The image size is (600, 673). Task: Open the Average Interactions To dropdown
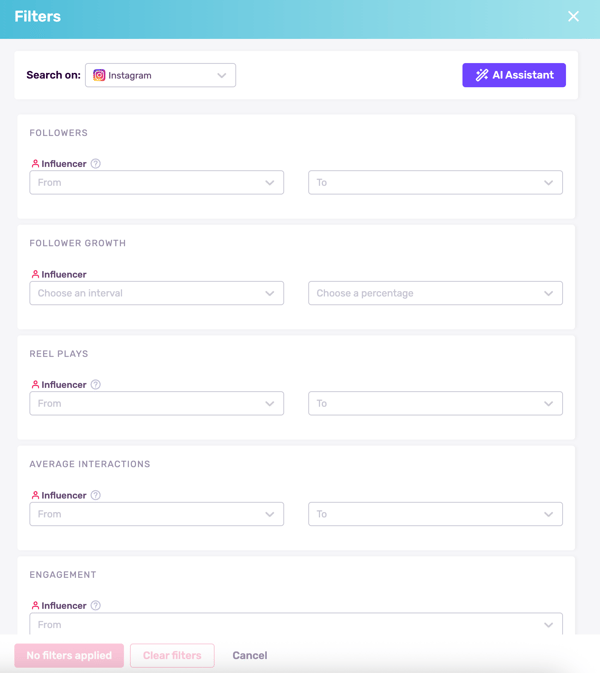click(435, 514)
